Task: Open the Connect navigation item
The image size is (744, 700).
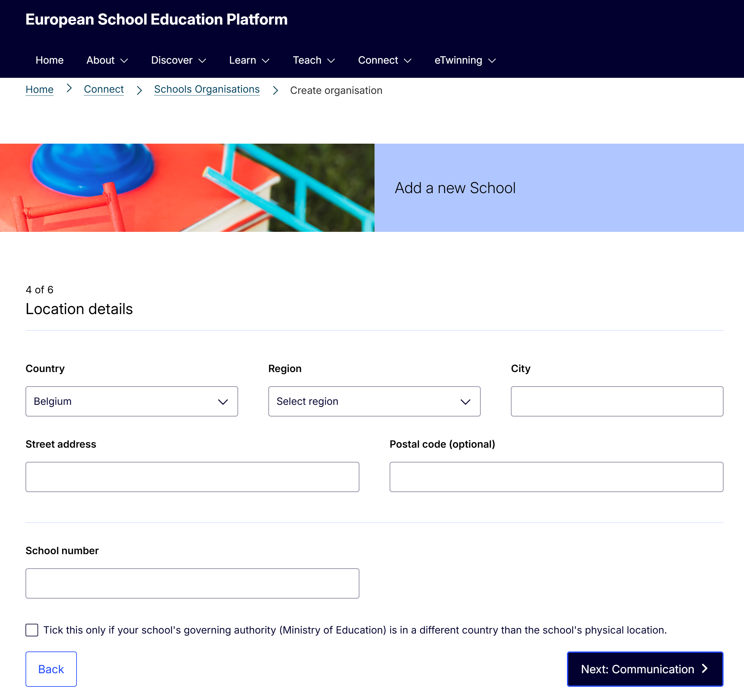Action: (378, 60)
